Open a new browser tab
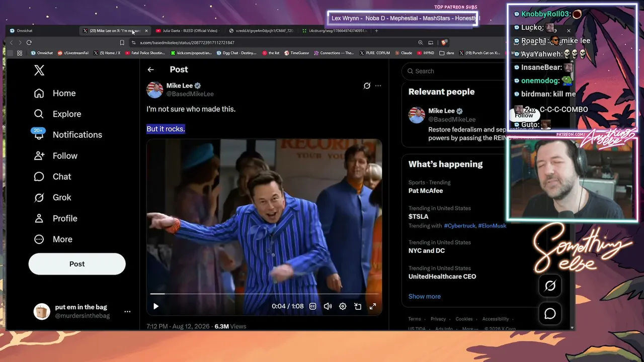 point(376,31)
